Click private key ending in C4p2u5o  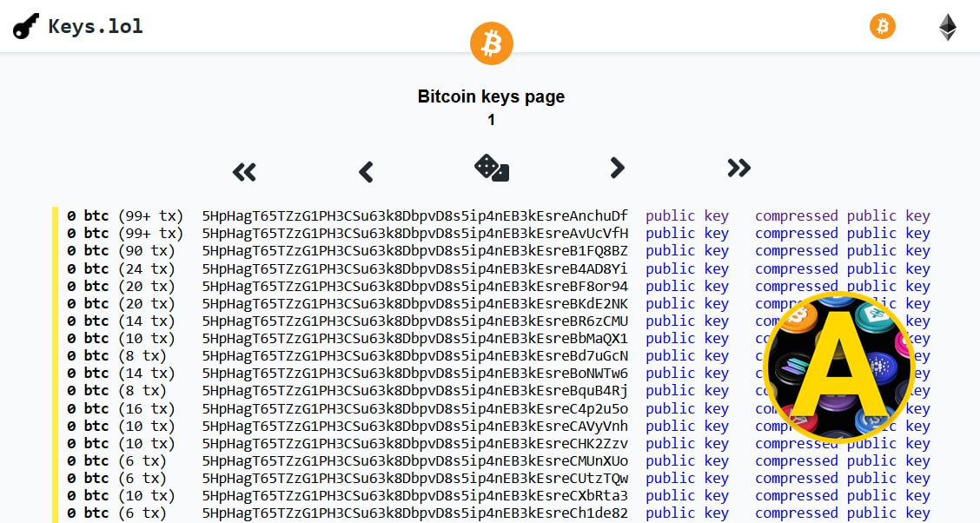pyautogui.click(x=414, y=408)
